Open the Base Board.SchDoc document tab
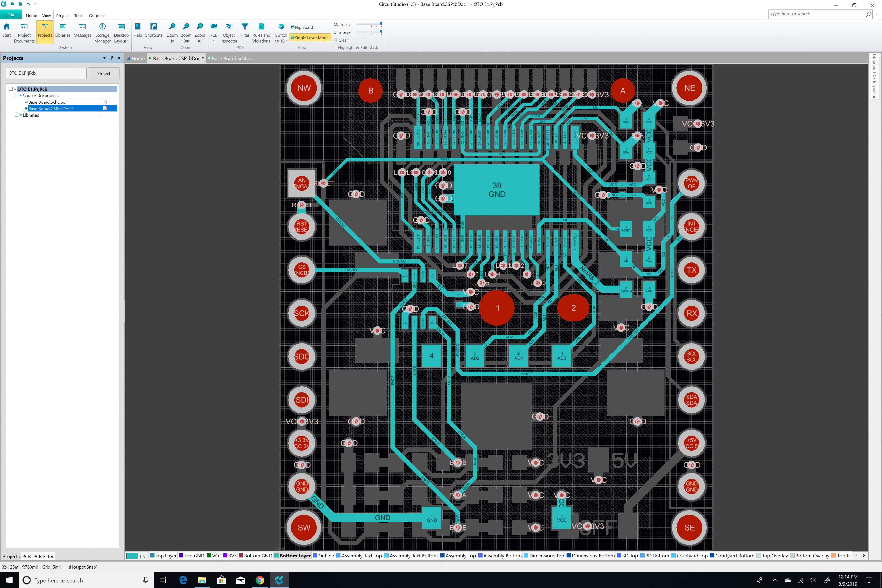This screenshot has height=588, width=882. click(x=231, y=58)
